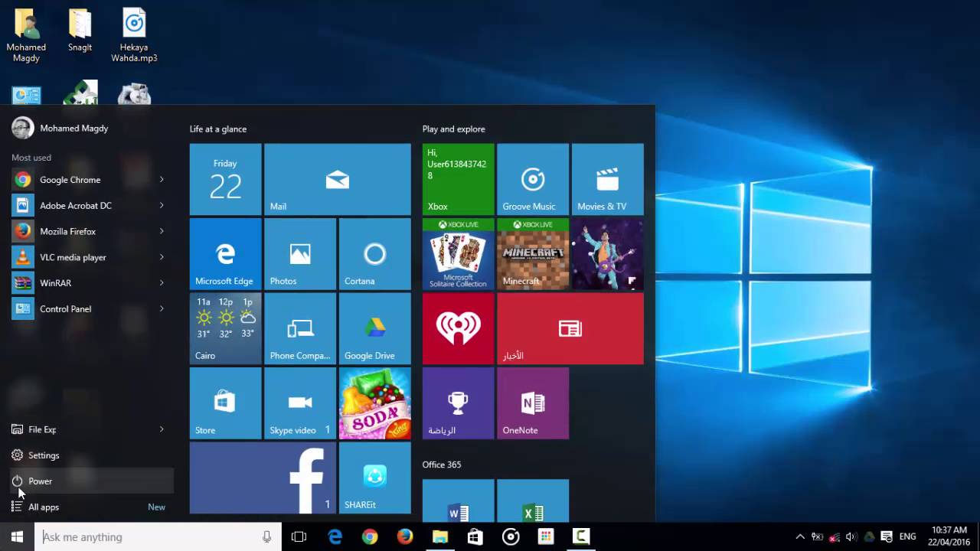This screenshot has height=551, width=980.
Task: Open the Skype video tile
Action: (300, 403)
